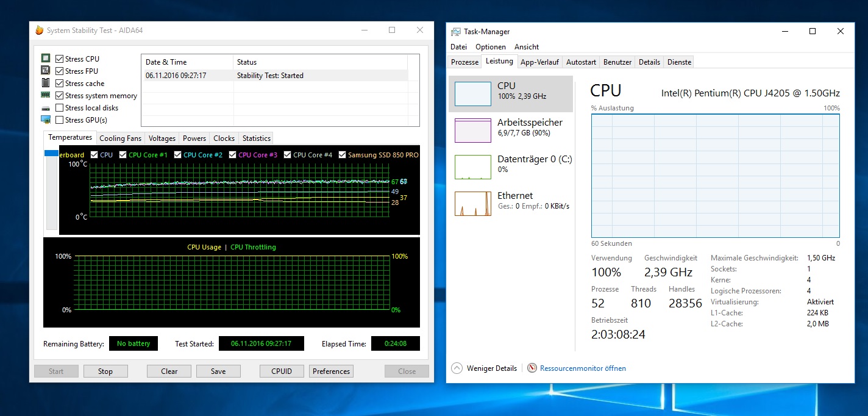The height and width of the screenshot is (416, 868).
Task: Switch to the App-Verlauf tab
Action: point(540,62)
